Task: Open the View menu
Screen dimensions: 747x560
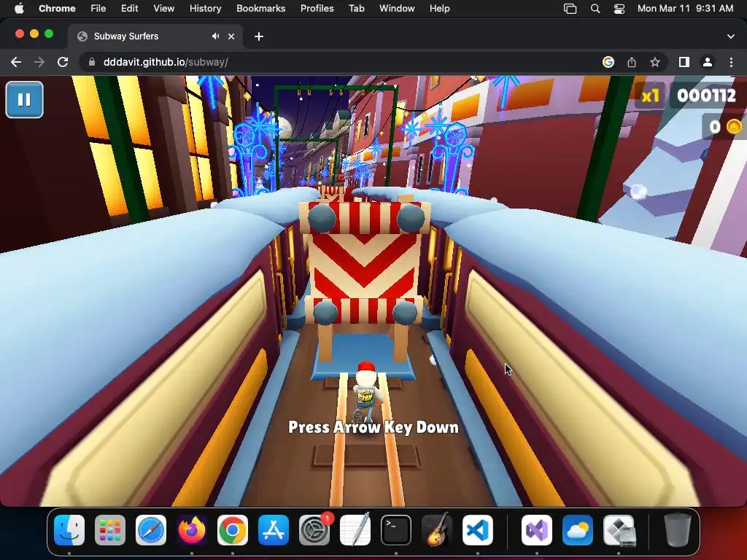Action: [x=163, y=8]
